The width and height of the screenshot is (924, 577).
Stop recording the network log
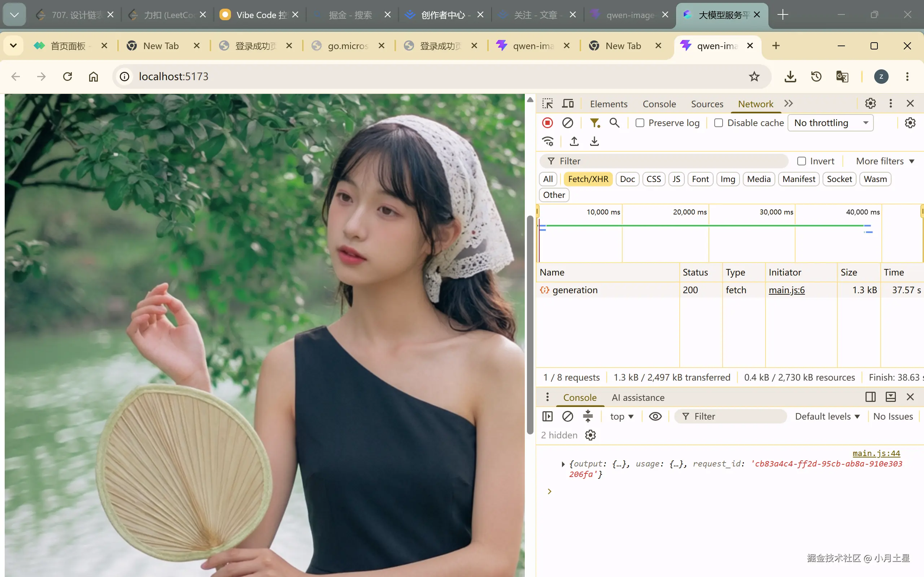pyautogui.click(x=548, y=123)
